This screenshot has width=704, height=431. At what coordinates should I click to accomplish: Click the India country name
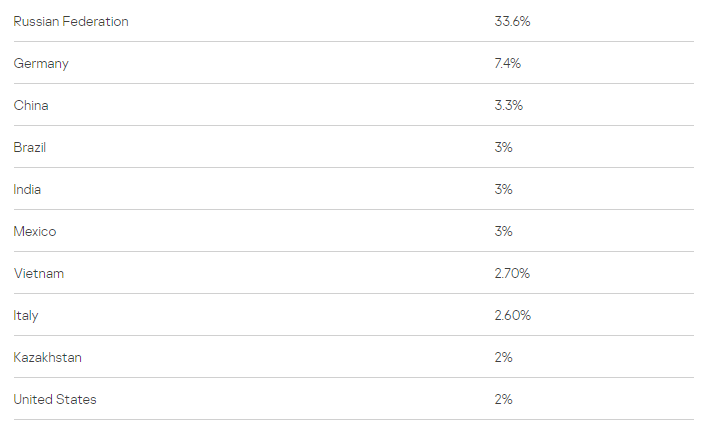click(27, 189)
